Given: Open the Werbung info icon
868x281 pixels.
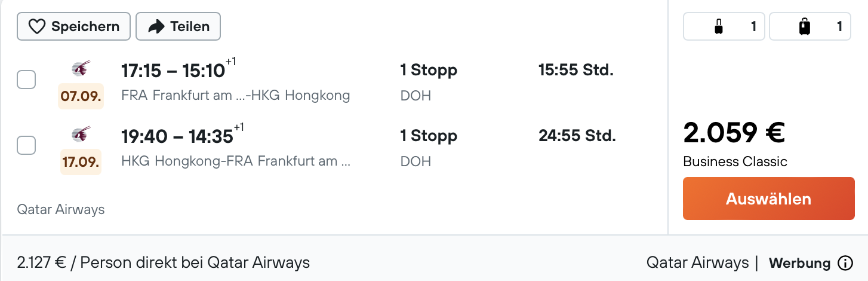Looking at the screenshot, I should (845, 263).
